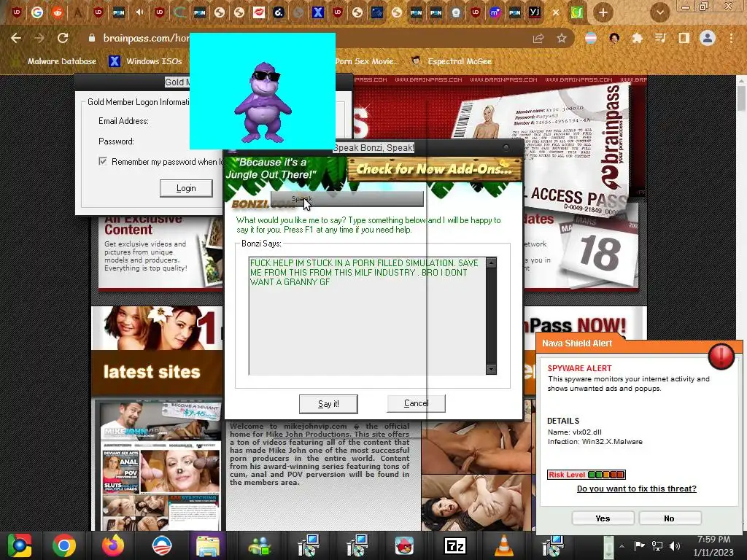
Task: Show hidden tray icons arrow
Action: click(x=622, y=546)
